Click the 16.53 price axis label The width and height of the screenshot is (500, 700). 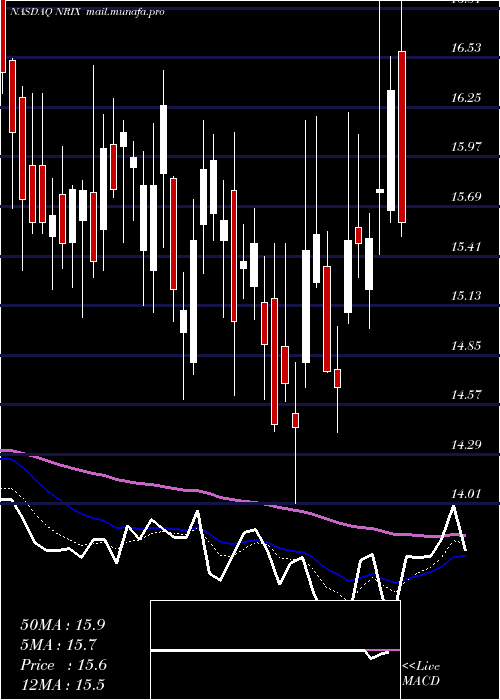tap(466, 48)
